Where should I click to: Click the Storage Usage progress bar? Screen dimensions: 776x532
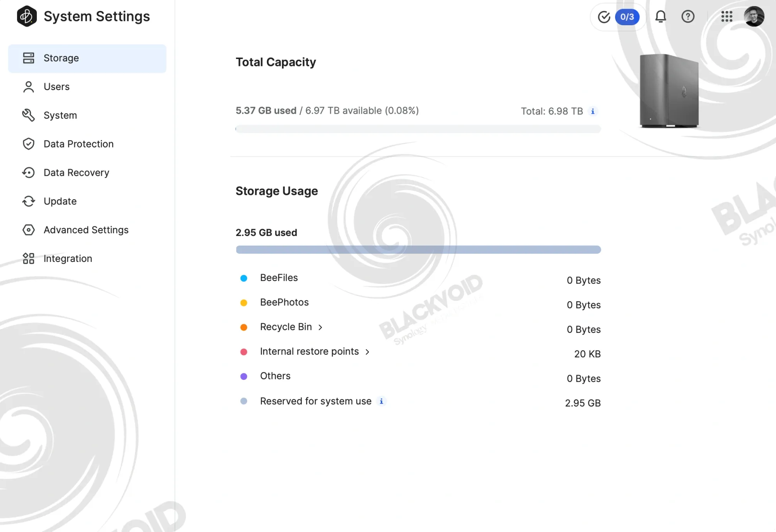418,250
